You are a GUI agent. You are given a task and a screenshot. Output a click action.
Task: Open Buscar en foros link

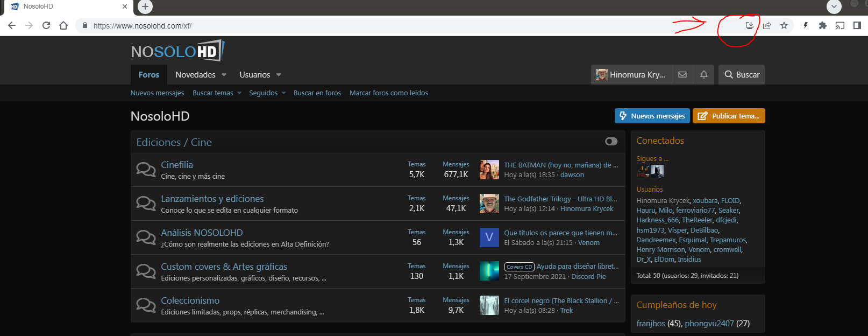[x=317, y=93]
